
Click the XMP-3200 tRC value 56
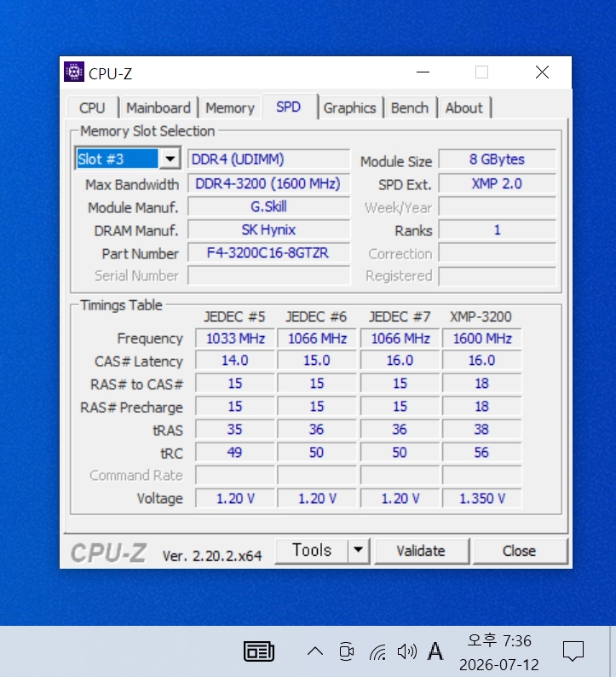click(482, 453)
